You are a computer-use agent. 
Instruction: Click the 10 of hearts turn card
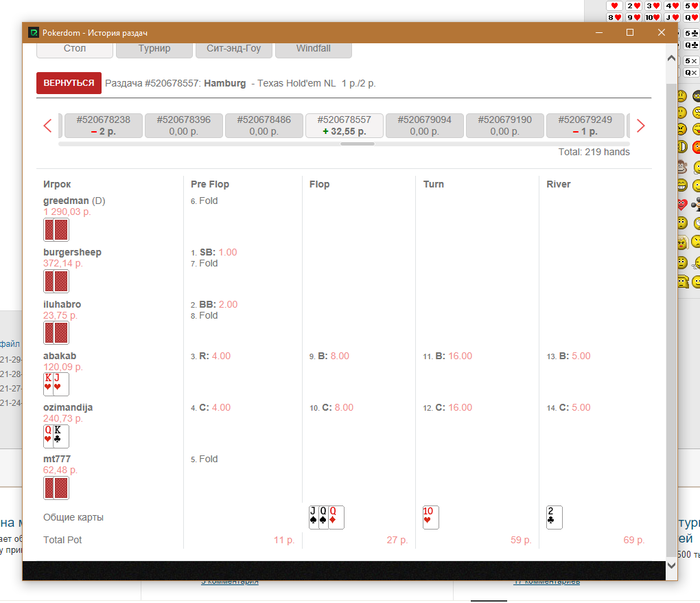tap(431, 517)
